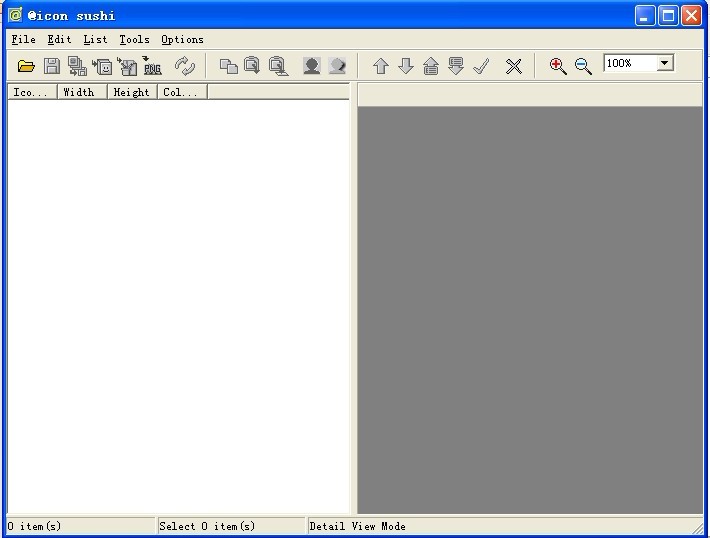Close the @icon sushi window
710x538 pixels.
click(691, 15)
